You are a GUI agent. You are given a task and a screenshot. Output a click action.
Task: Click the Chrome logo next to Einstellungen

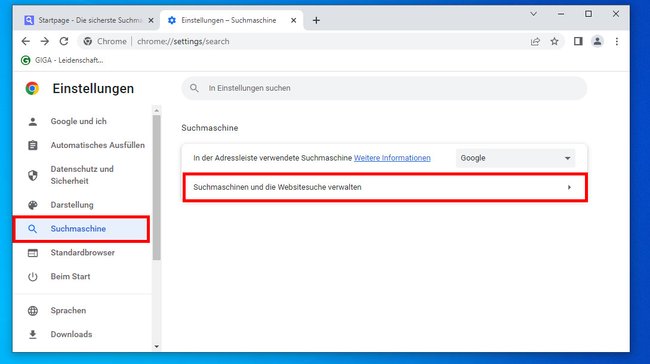click(32, 88)
